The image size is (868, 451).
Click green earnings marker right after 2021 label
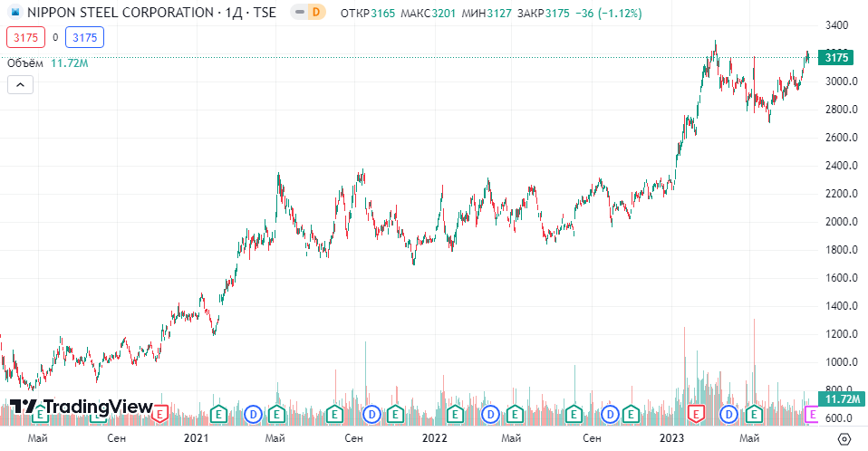218,413
